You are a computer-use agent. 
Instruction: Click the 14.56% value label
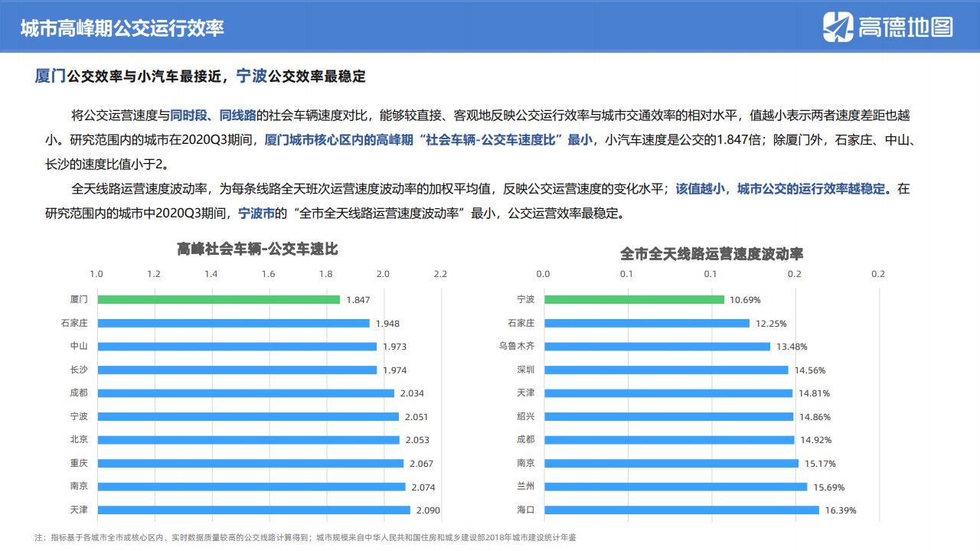810,370
